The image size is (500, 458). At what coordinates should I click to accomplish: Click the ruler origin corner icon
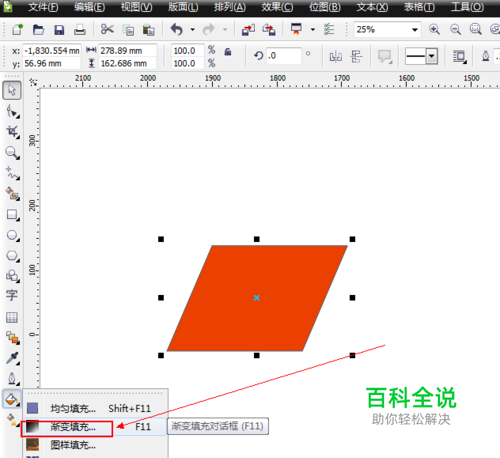click(33, 82)
